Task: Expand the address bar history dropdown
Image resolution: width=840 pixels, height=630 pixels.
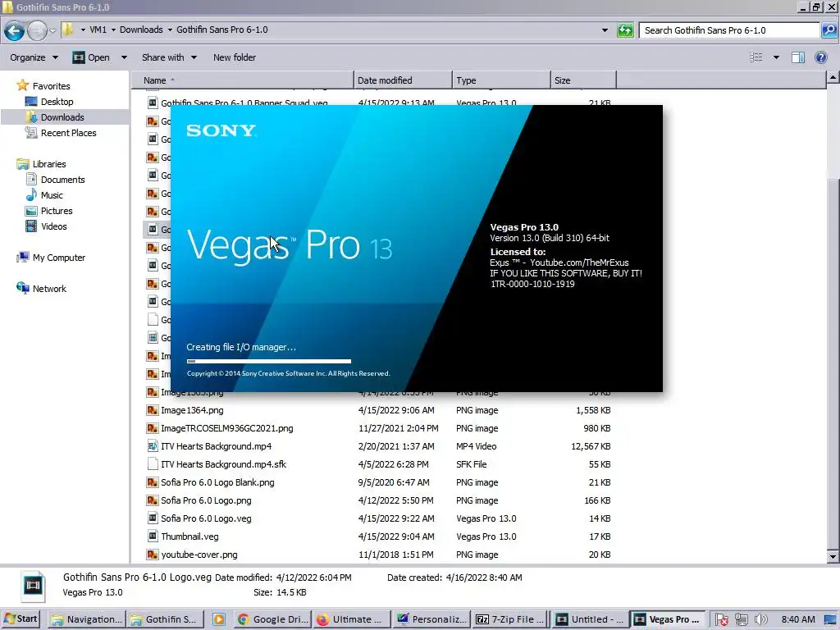Action: click(x=605, y=30)
